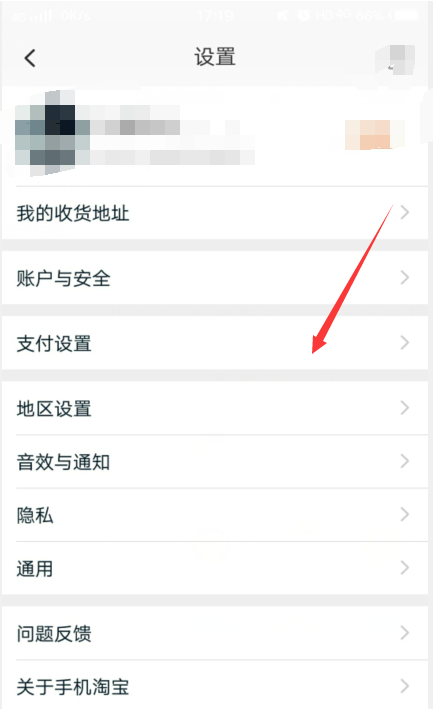Tap chevron arrow of 音效与通知 row
Screen dimensions: 433x709
[x=405, y=461]
